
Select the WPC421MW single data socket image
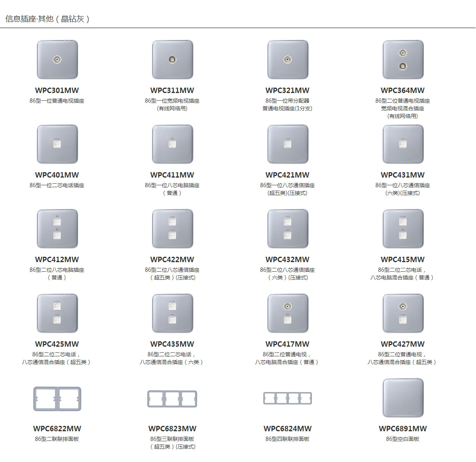click(288, 145)
